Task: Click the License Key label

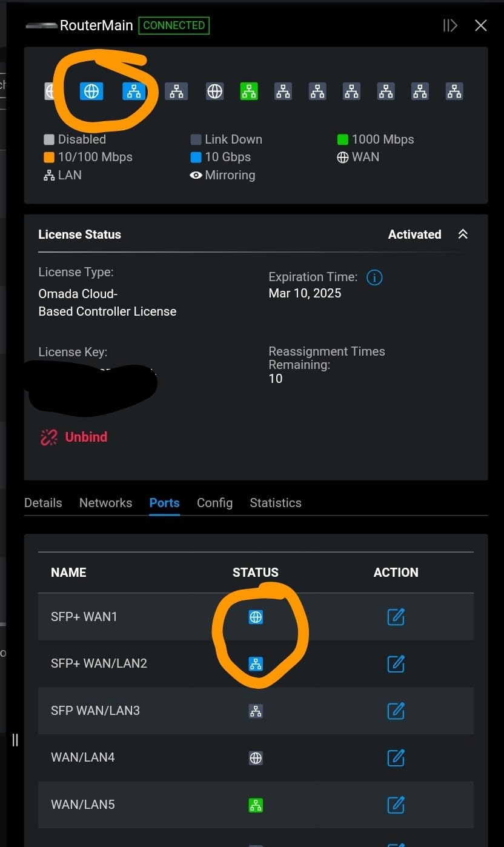Action: tap(73, 352)
